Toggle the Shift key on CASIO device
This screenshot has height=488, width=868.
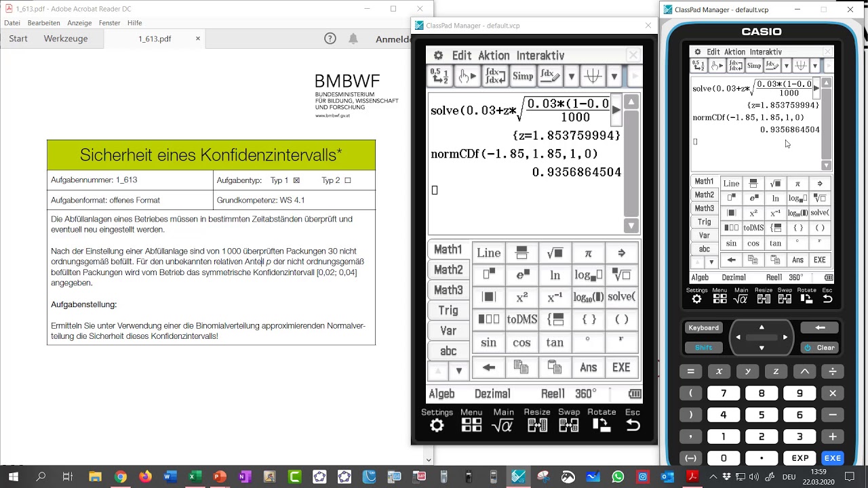704,348
